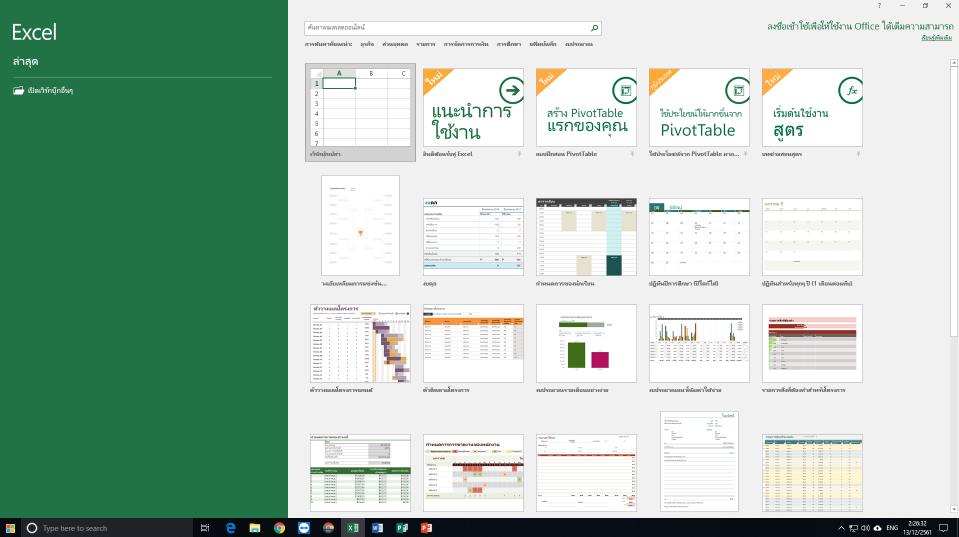
Task: Open the green loan amortization table template
Action: [x=360, y=473]
